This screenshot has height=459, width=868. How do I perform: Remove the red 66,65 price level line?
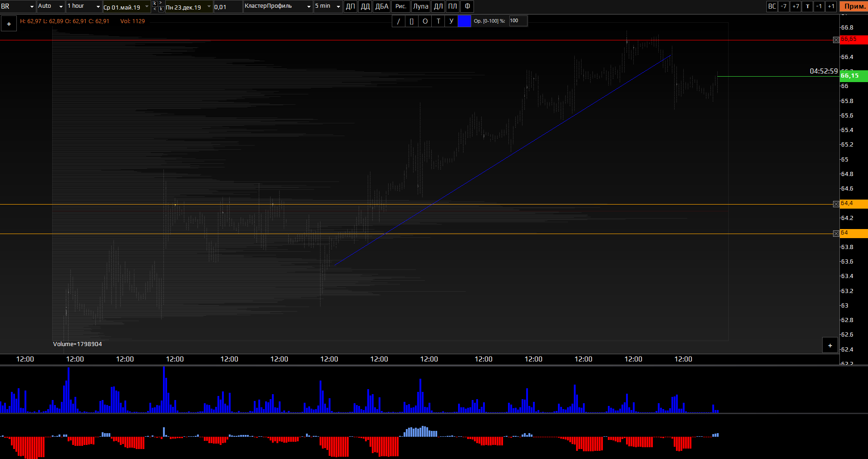coord(836,40)
